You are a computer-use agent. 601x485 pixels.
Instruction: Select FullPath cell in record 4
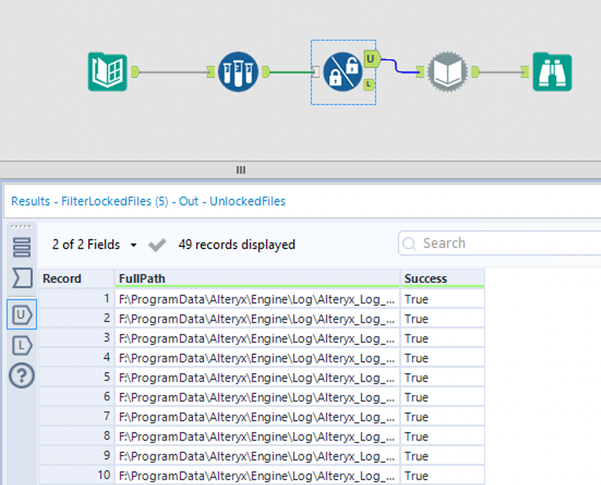click(x=257, y=358)
